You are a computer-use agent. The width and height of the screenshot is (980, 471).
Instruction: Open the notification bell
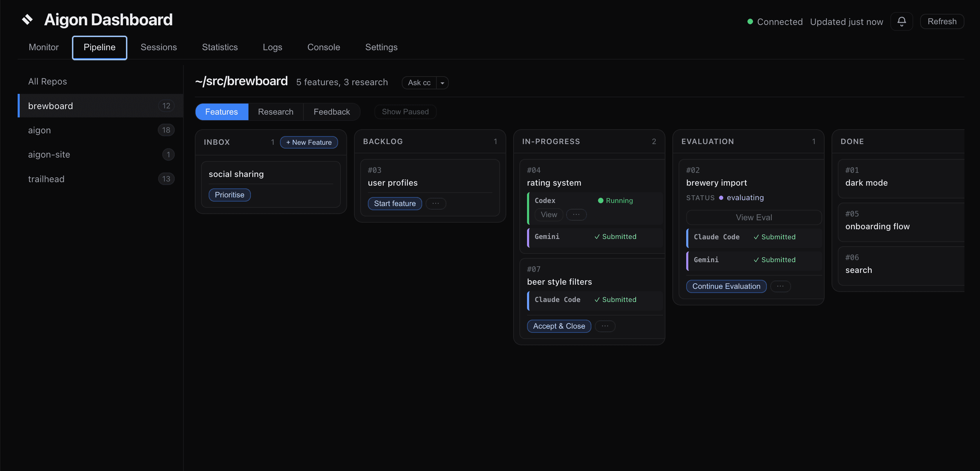pos(901,21)
